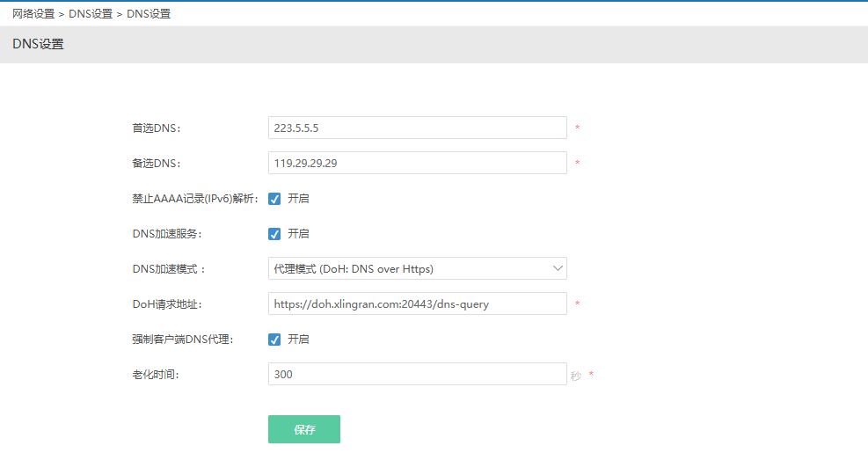Viewport: 868px width, 475px height.
Task: Disable the DNS加速服务 checkbox
Action: 274,234
